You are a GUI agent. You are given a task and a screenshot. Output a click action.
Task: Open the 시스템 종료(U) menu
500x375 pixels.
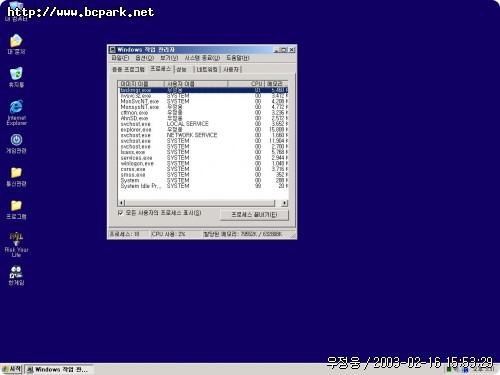(x=202, y=58)
